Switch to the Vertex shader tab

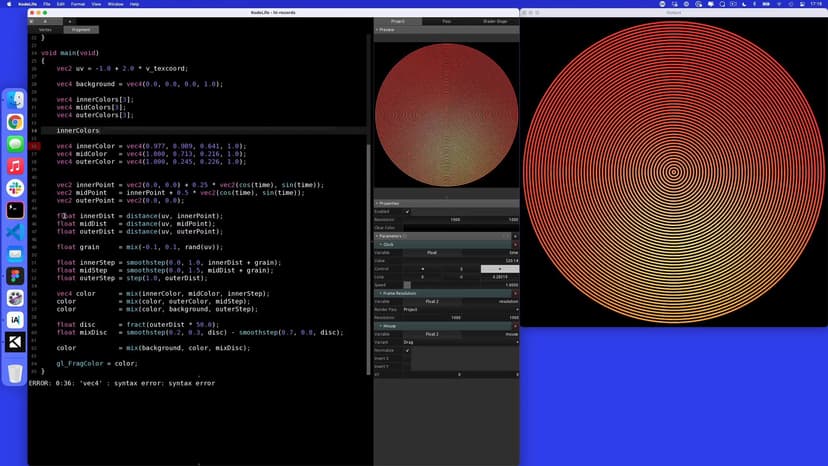point(47,30)
